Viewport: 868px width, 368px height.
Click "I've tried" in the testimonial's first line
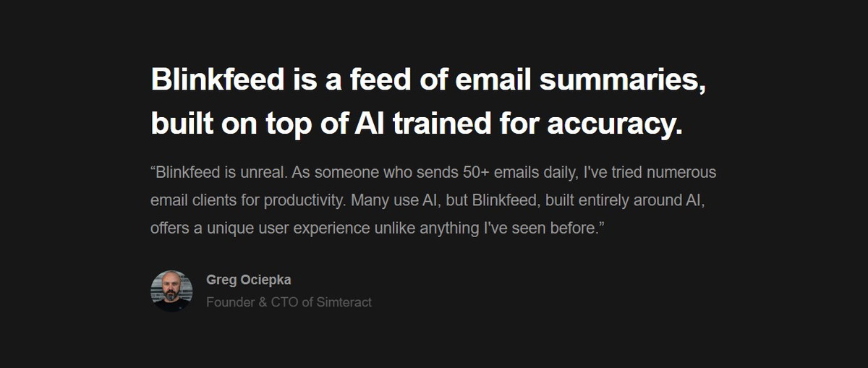click(613, 174)
